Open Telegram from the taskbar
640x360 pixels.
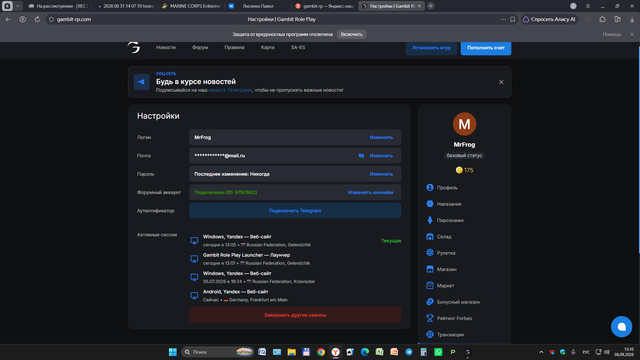pyautogui.click(x=409, y=352)
